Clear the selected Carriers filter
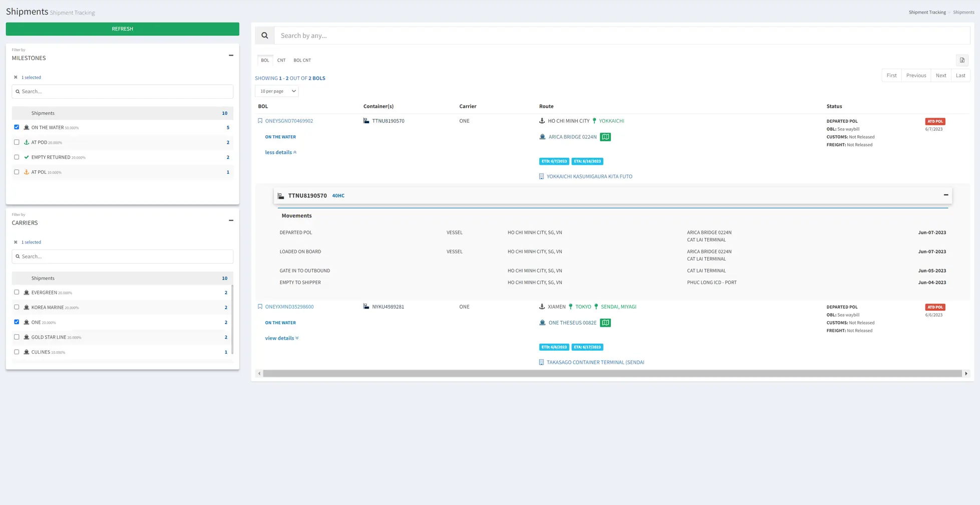 [x=16, y=242]
